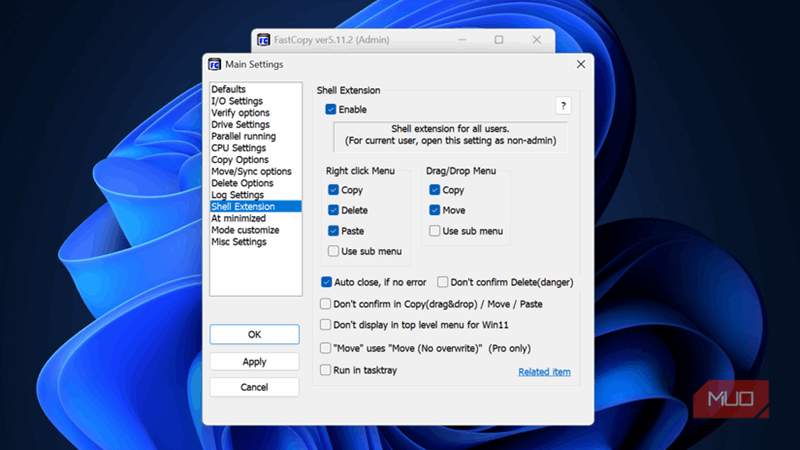800x450 pixels.
Task: Click the Drag/Drop Menu group label
Action: (461, 171)
